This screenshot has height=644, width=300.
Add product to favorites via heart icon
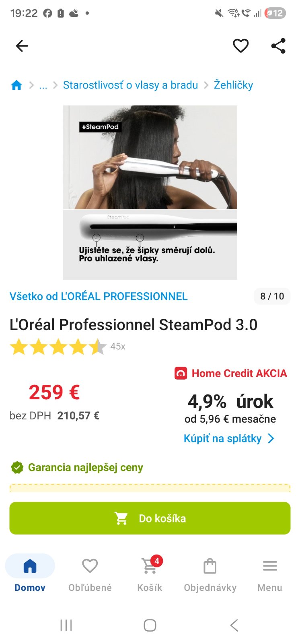pos(241,46)
